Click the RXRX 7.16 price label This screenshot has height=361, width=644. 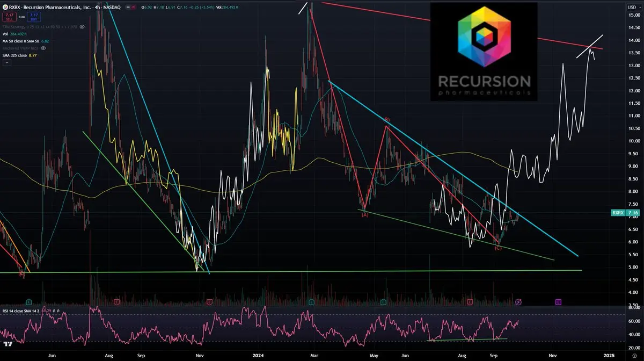(x=625, y=213)
